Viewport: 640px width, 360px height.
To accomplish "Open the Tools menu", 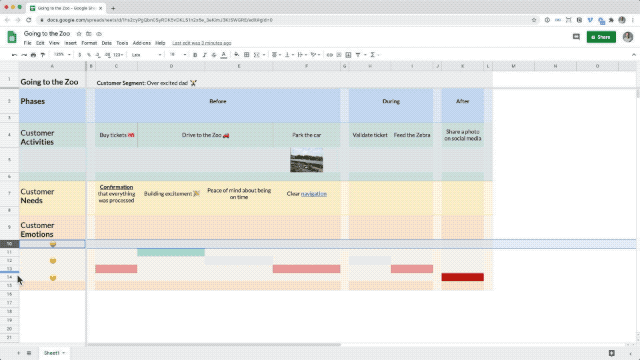I will tap(122, 43).
